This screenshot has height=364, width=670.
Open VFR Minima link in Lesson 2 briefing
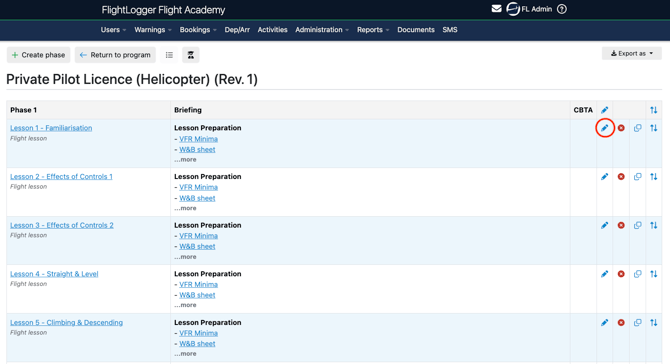click(x=198, y=187)
